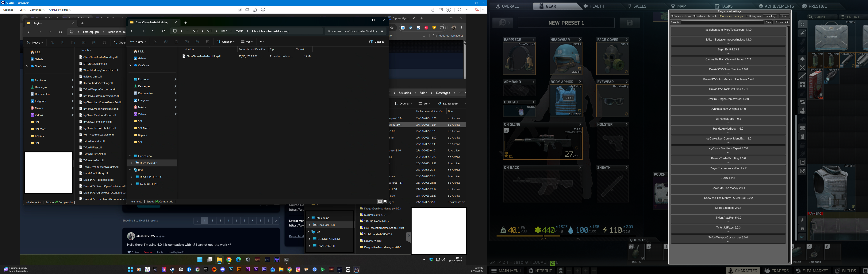Image resolution: width=868 pixels, height=274 pixels.
Task: Enable the Debug info checkbox
Action: click(x=747, y=16)
